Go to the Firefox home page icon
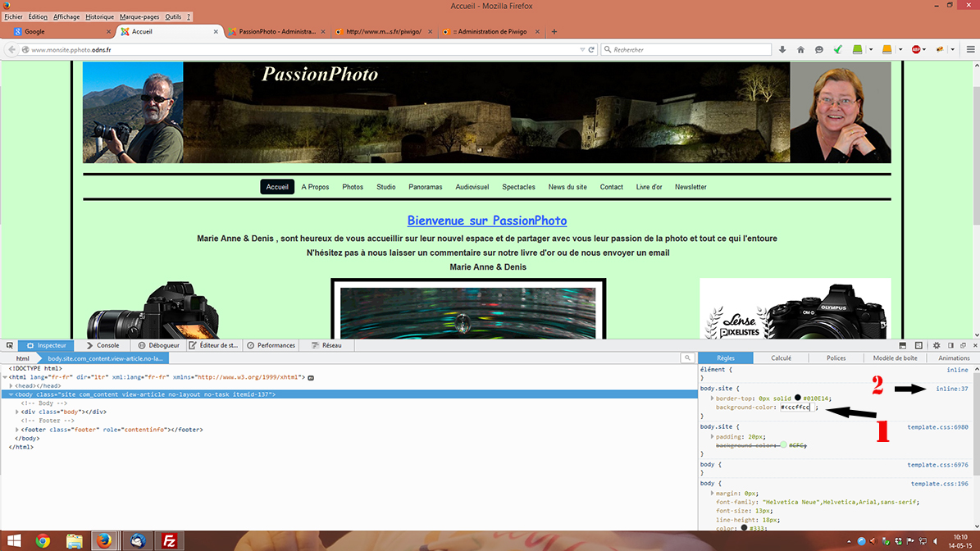 coord(800,50)
